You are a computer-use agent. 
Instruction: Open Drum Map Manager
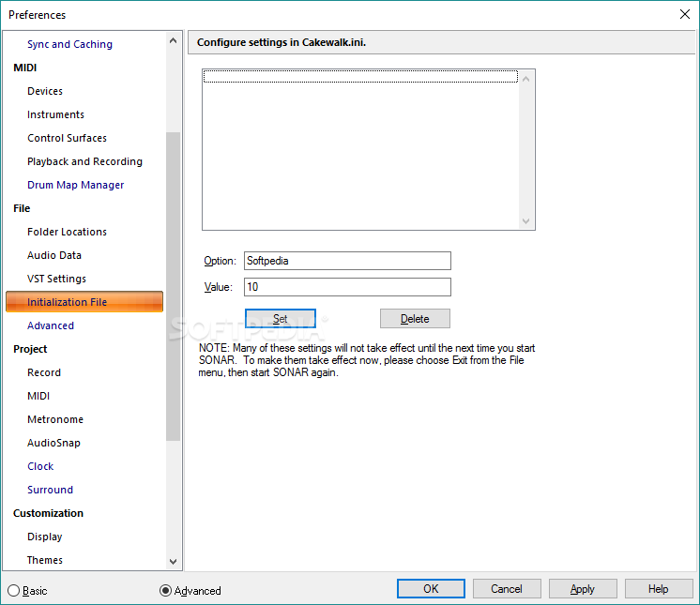point(75,185)
